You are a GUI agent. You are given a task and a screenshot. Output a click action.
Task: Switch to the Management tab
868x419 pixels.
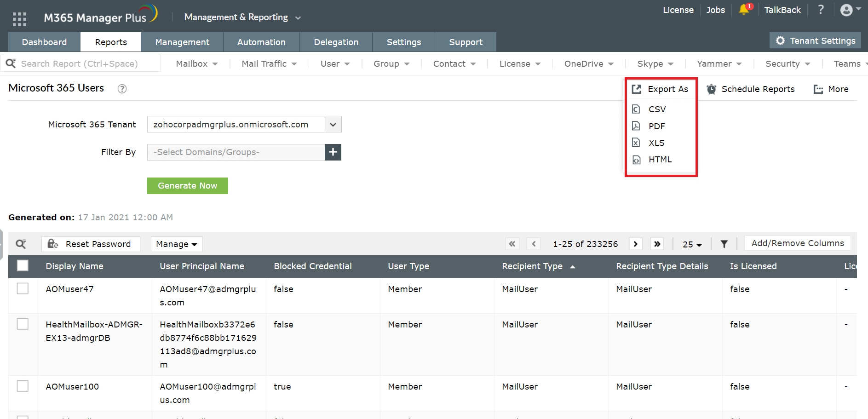click(x=182, y=42)
